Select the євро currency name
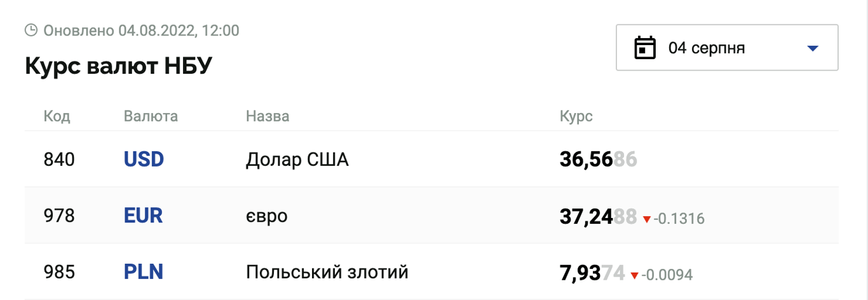Image resolution: width=868 pixels, height=300 pixels. pos(267,217)
